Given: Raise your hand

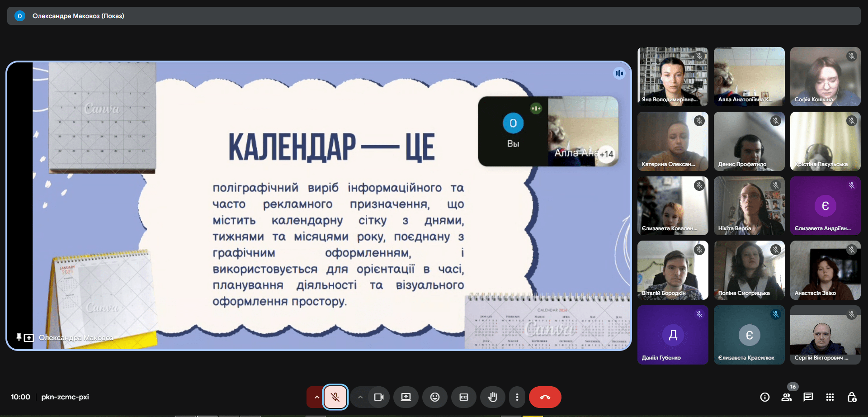Looking at the screenshot, I should pyautogui.click(x=492, y=397).
